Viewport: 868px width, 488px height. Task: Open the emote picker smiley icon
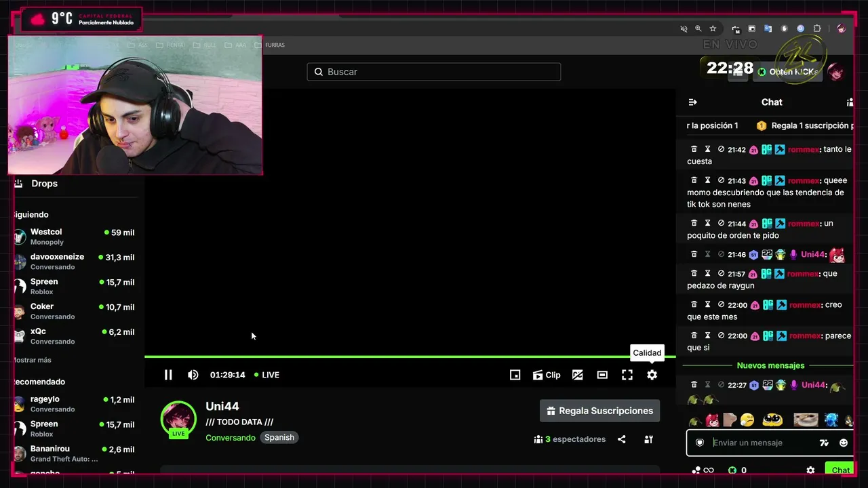(844, 443)
